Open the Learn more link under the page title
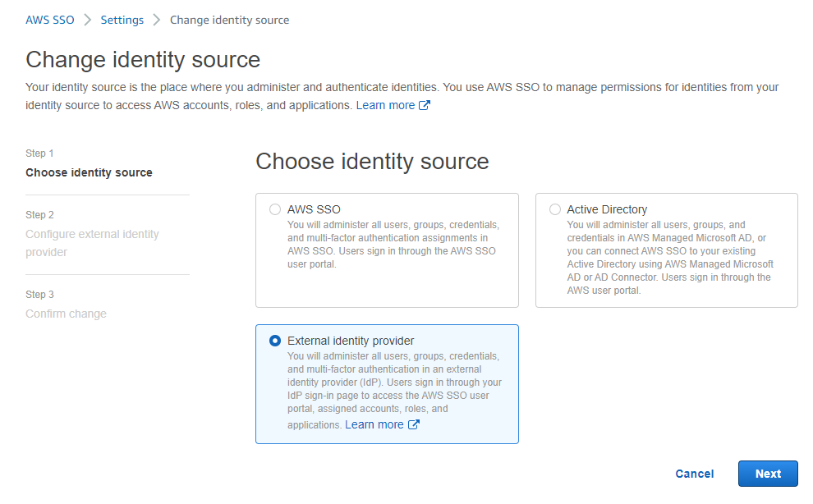The height and width of the screenshot is (504, 813). (x=385, y=105)
